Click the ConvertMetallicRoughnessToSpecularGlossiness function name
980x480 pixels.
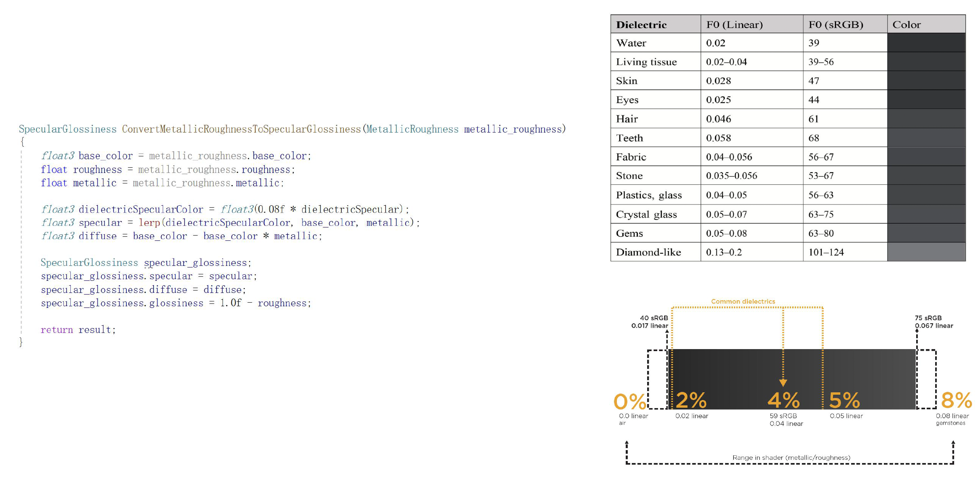[x=241, y=129]
